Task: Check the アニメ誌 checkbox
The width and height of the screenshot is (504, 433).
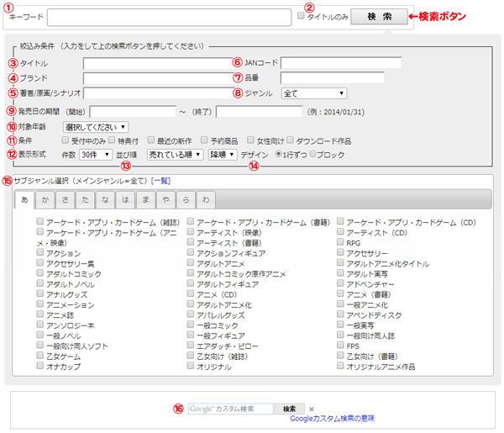Action: pyautogui.click(x=39, y=314)
